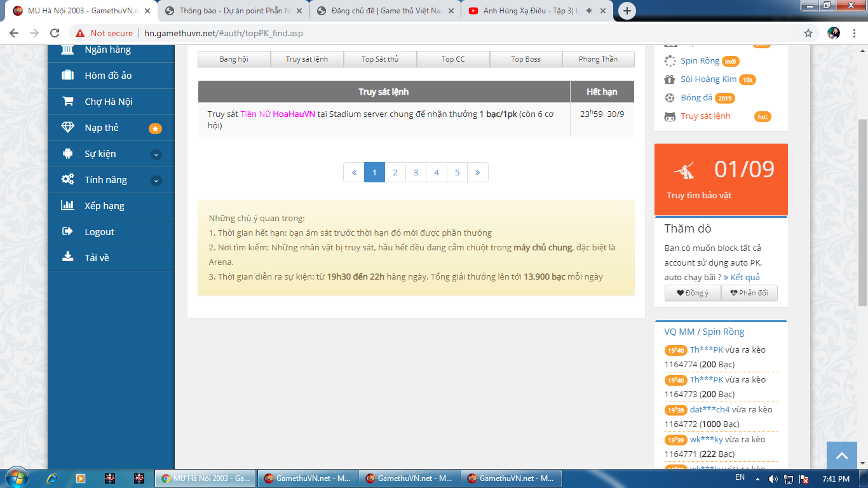The width and height of the screenshot is (868, 488).
Task: Click the Logout arrow icon in sidebar
Action: tap(67, 232)
